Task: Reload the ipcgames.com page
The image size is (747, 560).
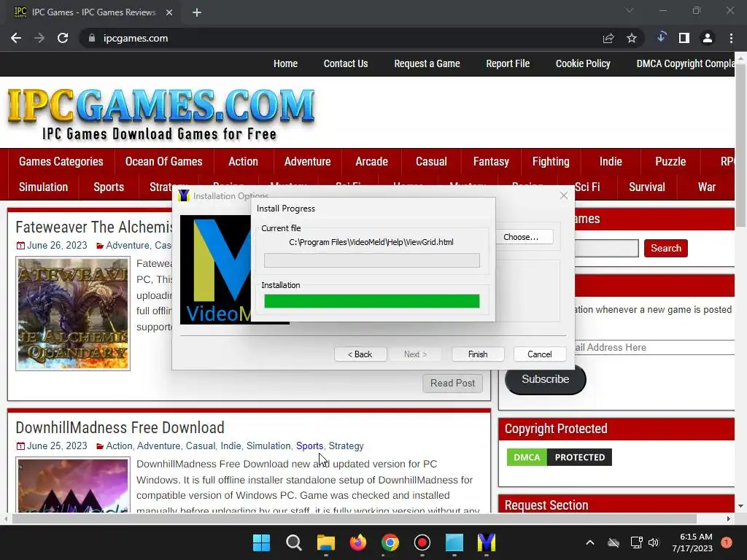Action: 63,38
